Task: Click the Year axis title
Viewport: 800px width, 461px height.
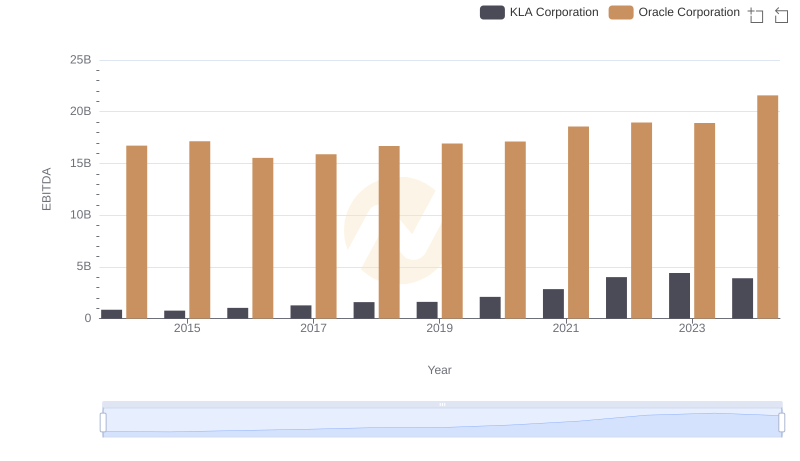Action: click(439, 370)
